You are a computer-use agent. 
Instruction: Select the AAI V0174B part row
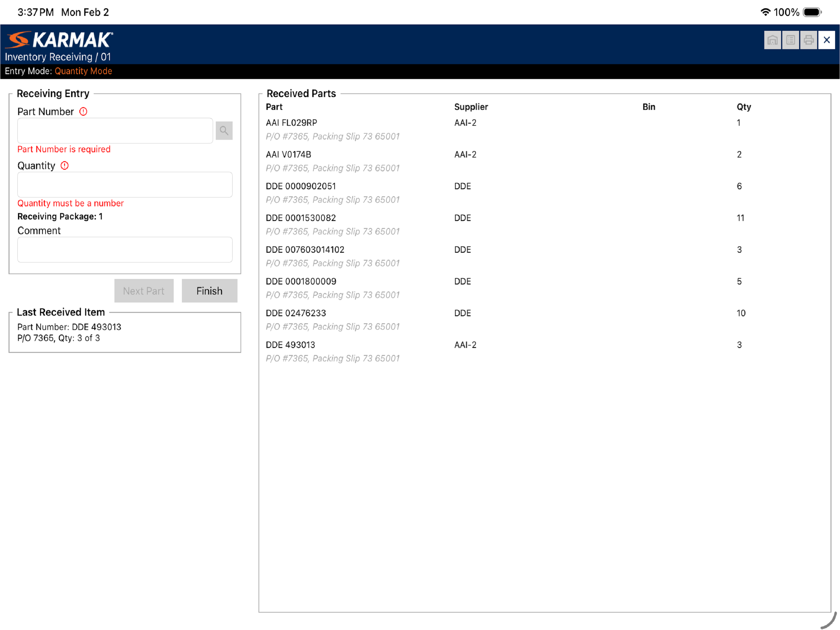click(x=545, y=161)
